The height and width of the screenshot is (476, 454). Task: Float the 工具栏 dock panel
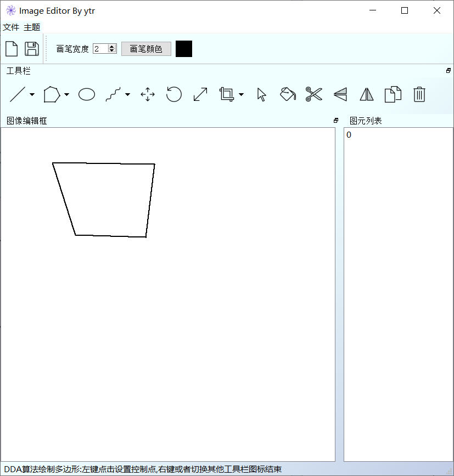448,71
